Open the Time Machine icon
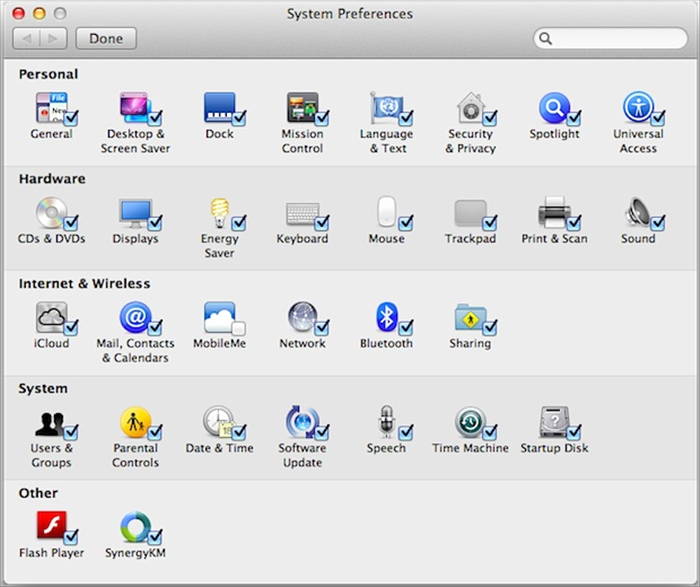 point(471,422)
